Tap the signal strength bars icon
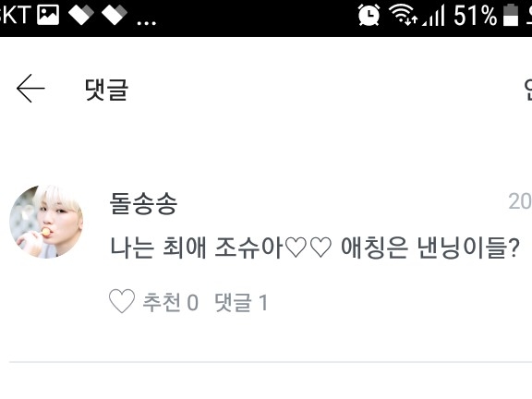This screenshot has width=532, height=399. 433,16
